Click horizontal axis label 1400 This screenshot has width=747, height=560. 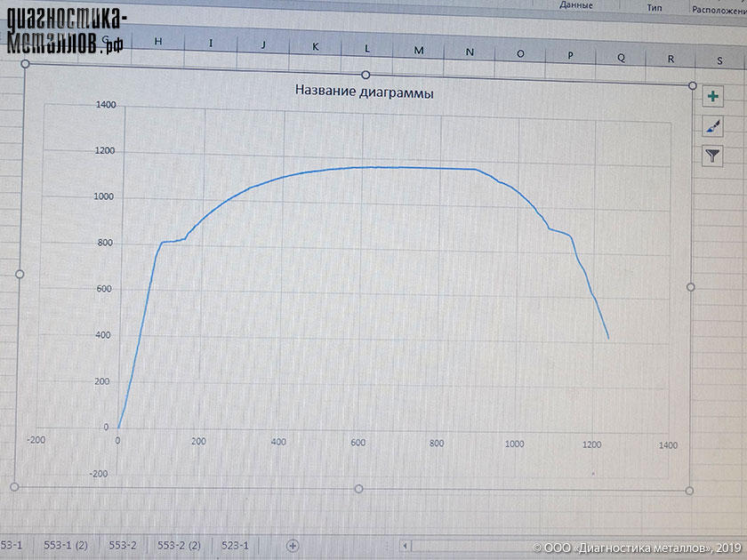coord(668,445)
